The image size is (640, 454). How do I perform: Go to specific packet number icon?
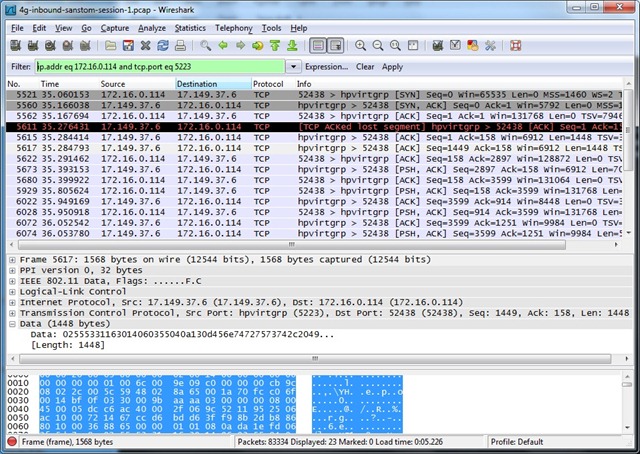coord(258,45)
